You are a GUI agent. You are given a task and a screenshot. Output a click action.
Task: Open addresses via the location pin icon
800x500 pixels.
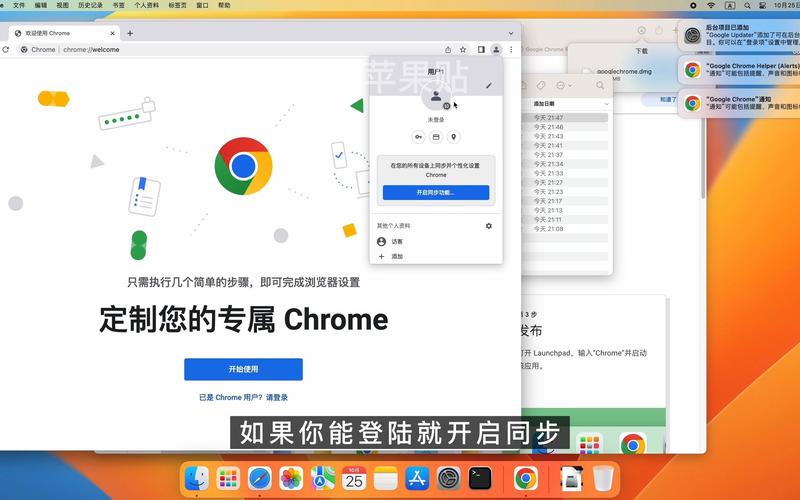pyautogui.click(x=454, y=137)
